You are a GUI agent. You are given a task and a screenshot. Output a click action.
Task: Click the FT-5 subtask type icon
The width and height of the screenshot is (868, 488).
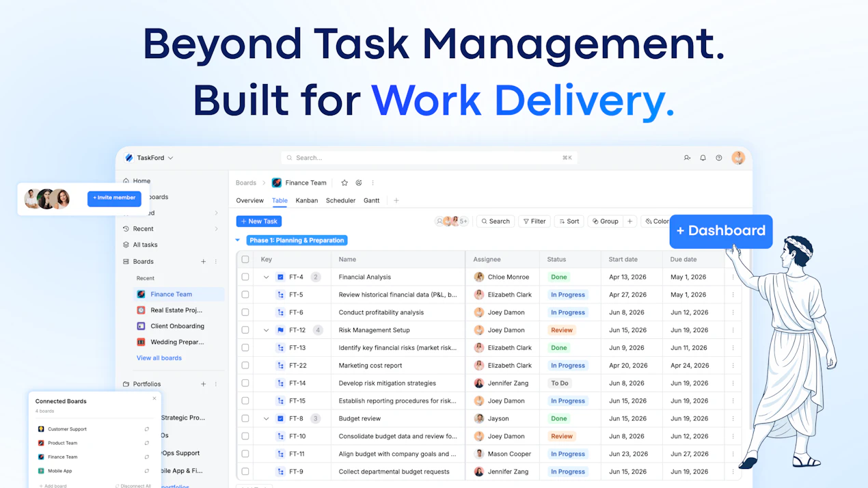(x=280, y=295)
